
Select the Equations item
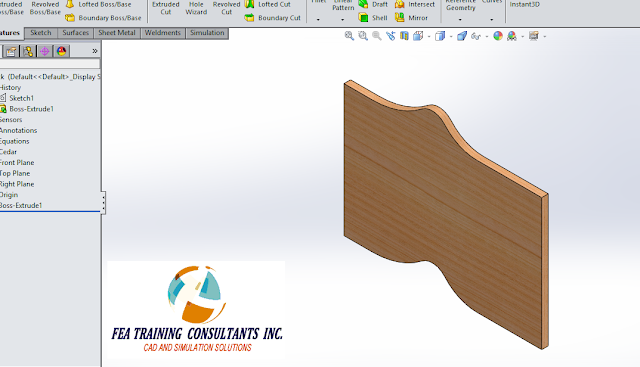(x=15, y=141)
